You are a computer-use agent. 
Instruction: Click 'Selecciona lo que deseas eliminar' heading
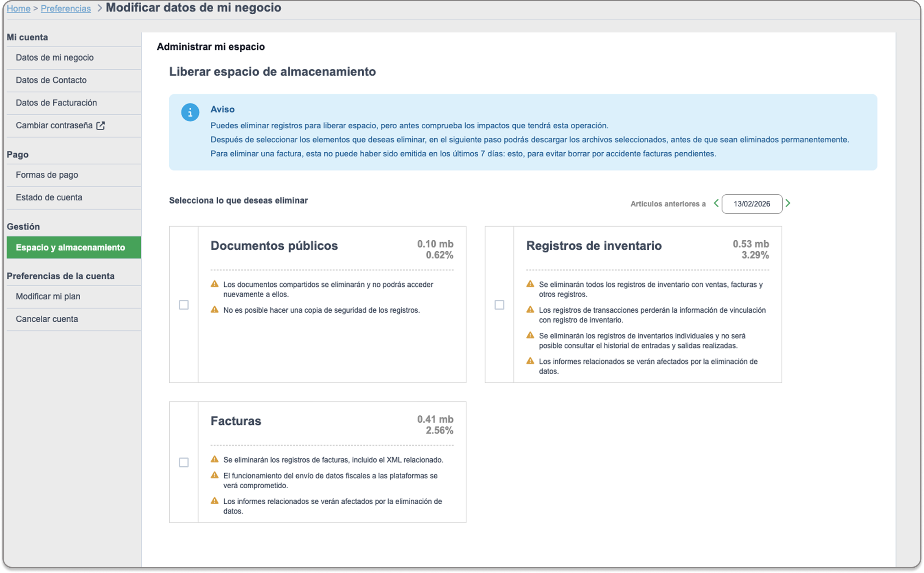(239, 200)
